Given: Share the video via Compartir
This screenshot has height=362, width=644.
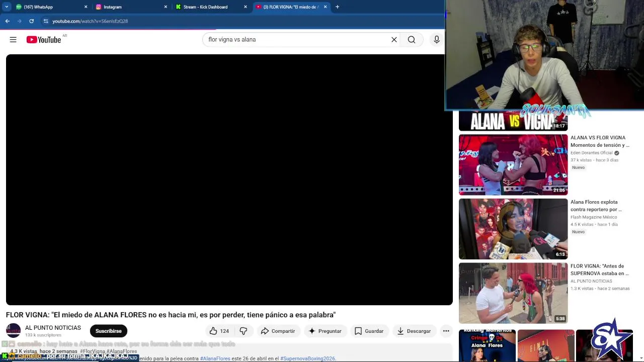Looking at the screenshot, I should pos(278,331).
